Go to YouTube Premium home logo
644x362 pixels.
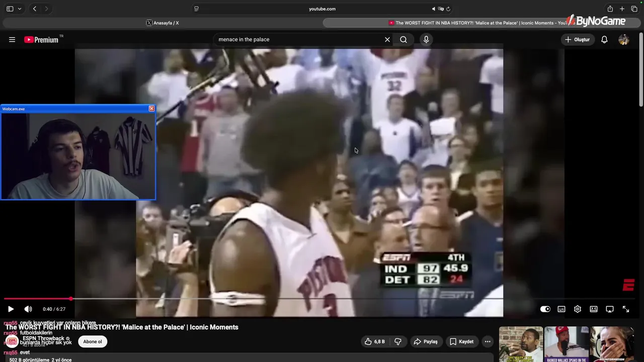pyautogui.click(x=42, y=40)
